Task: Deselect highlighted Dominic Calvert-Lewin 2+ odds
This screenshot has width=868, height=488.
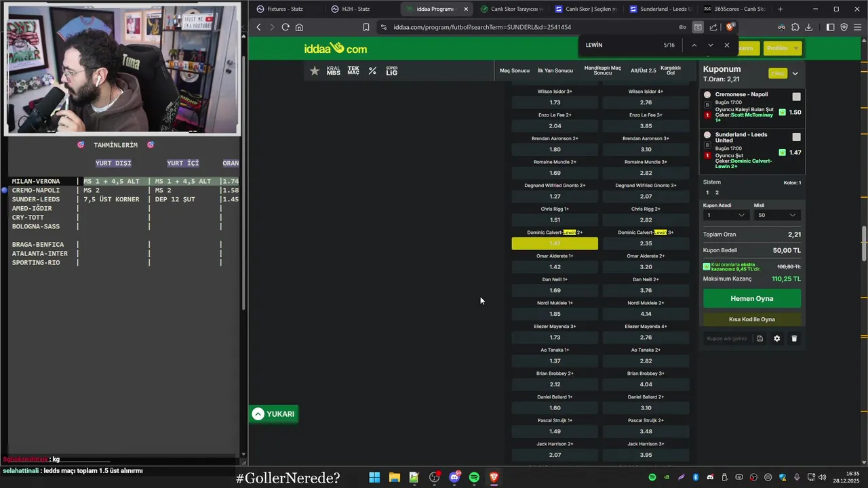Action: (x=555, y=244)
